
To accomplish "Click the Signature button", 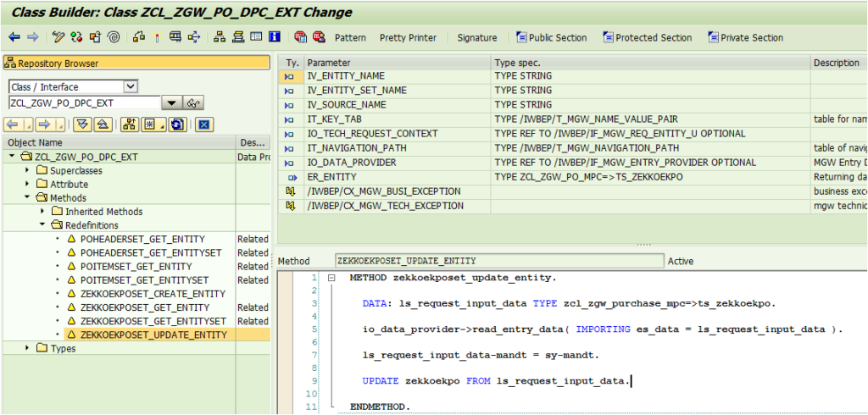I will pyautogui.click(x=477, y=37).
